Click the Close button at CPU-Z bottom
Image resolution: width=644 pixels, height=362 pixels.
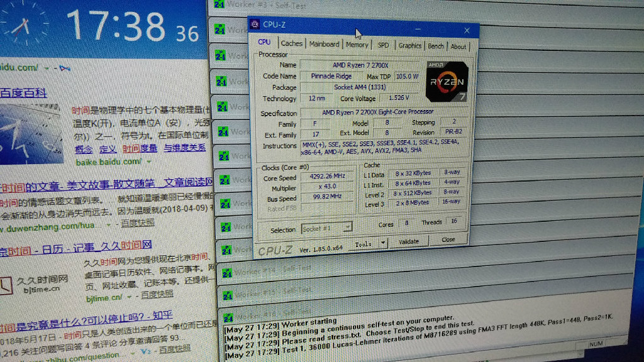tap(448, 239)
